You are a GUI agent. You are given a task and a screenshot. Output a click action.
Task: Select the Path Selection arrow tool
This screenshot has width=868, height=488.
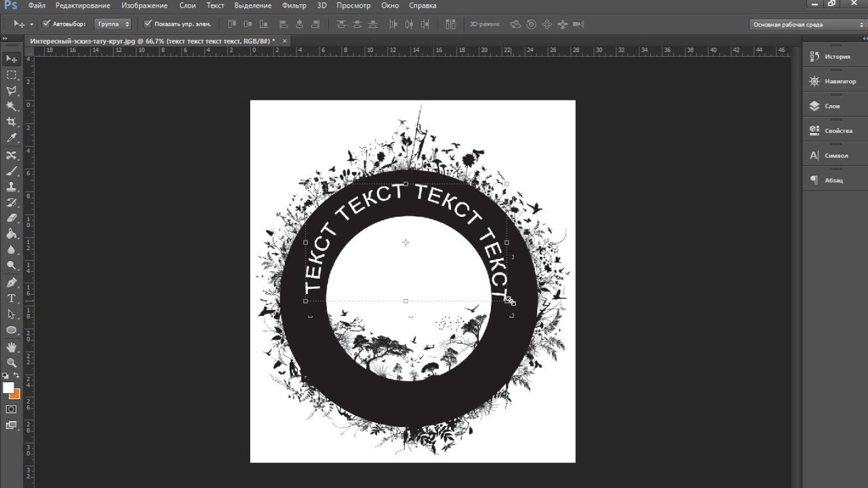click(12, 314)
